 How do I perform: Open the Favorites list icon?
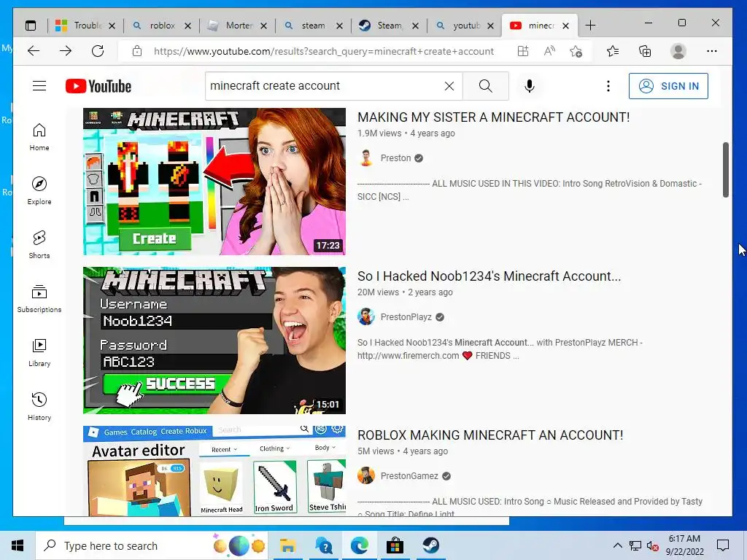613,51
